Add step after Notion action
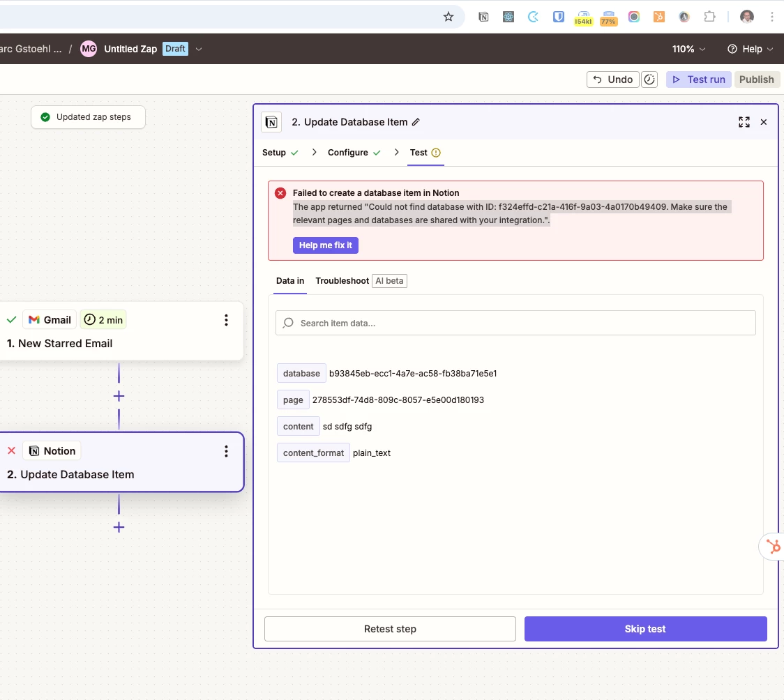 point(119,527)
